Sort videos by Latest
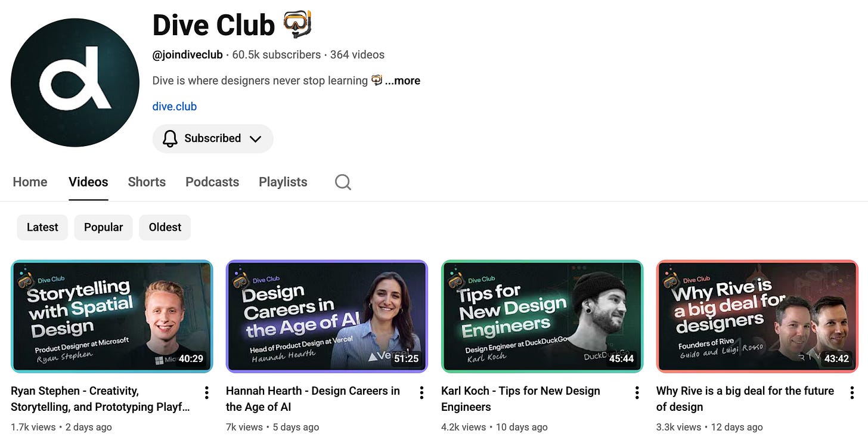 tap(42, 227)
